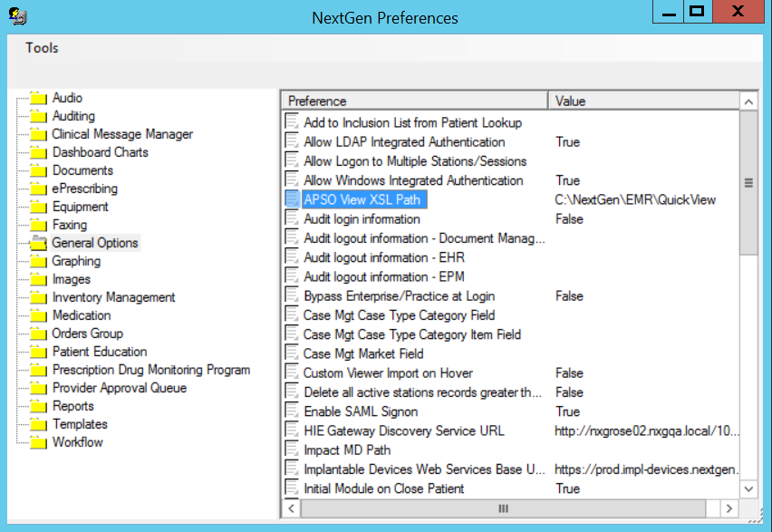Click the Audio folder icon

38,98
